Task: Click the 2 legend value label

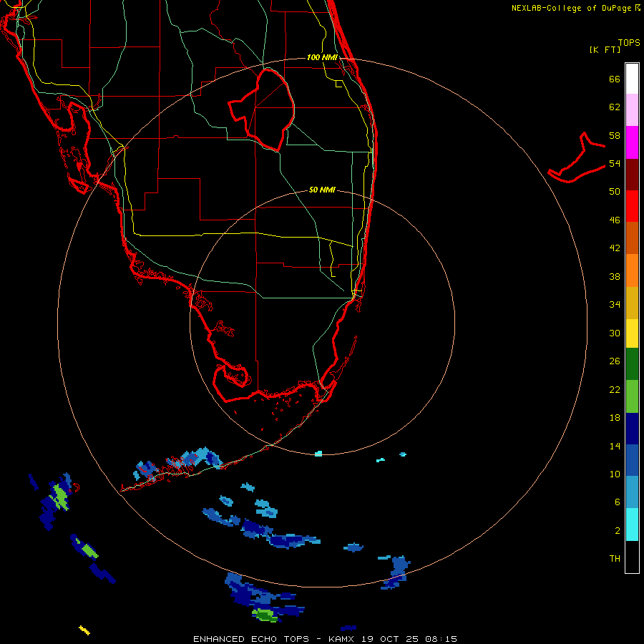Action: [x=618, y=531]
